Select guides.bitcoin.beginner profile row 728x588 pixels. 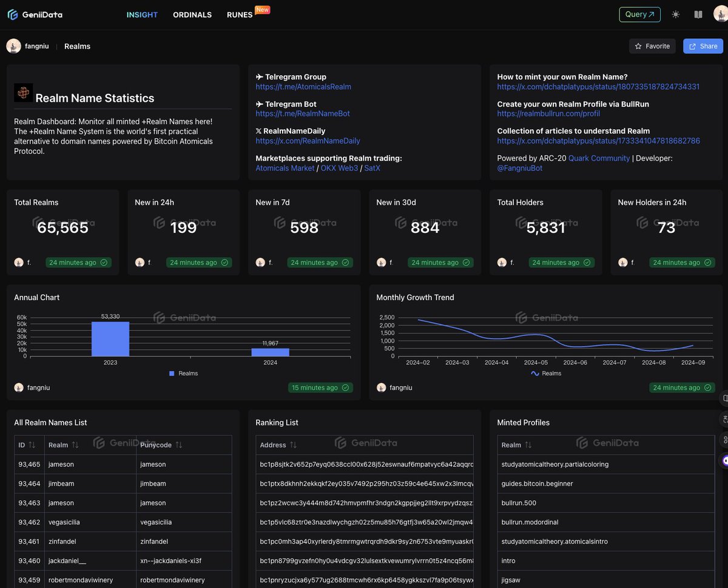tap(606, 484)
